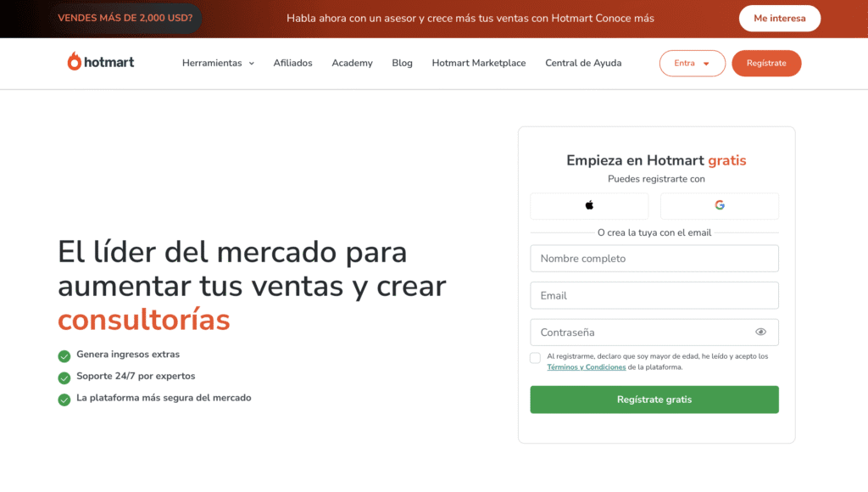Open the Entra dropdown button

[692, 63]
